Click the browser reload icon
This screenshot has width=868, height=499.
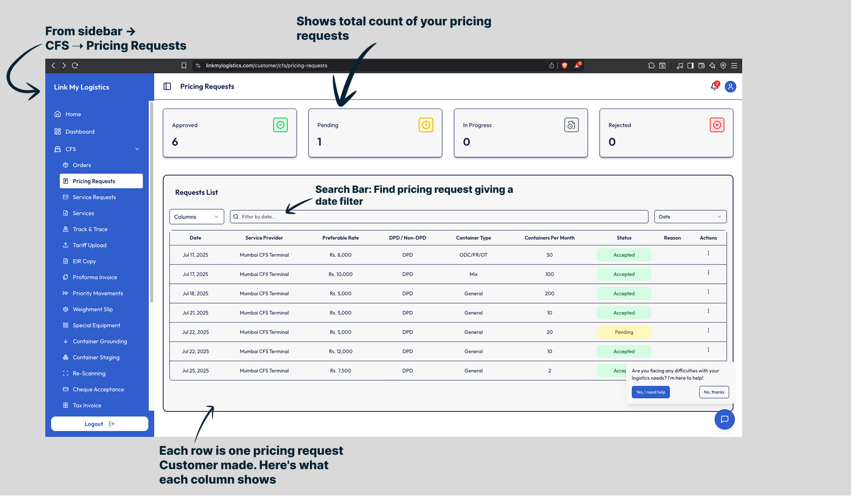pos(75,66)
